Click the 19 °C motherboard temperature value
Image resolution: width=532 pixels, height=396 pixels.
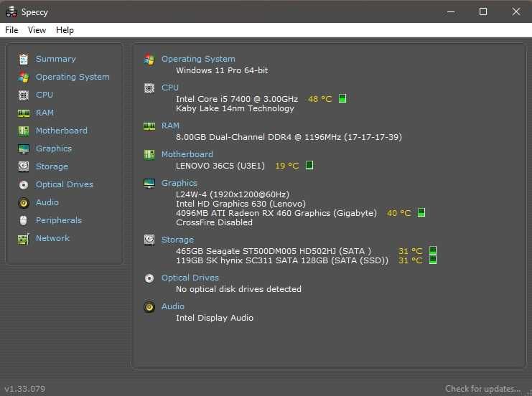pos(286,166)
